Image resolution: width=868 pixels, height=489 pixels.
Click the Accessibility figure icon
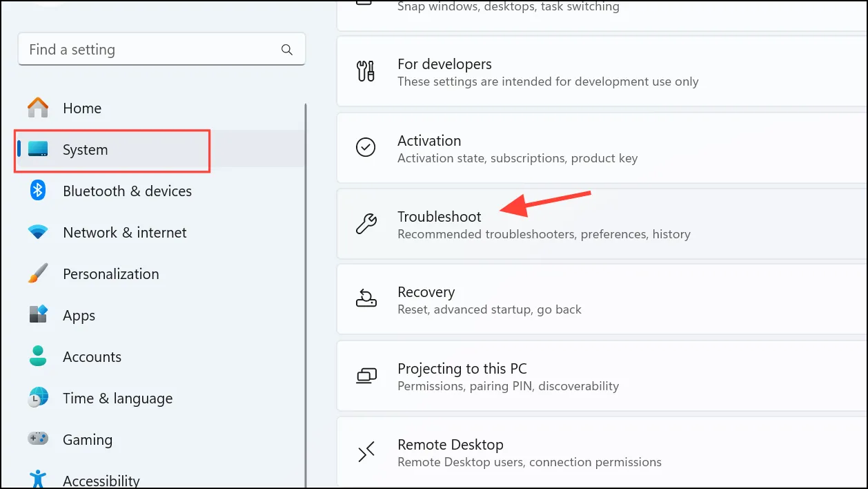38,479
